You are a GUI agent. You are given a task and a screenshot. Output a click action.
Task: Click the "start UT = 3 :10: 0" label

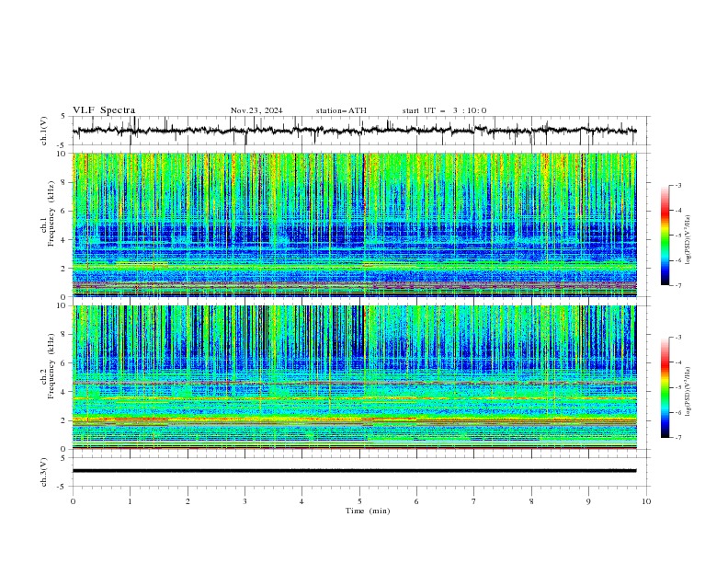pos(444,110)
